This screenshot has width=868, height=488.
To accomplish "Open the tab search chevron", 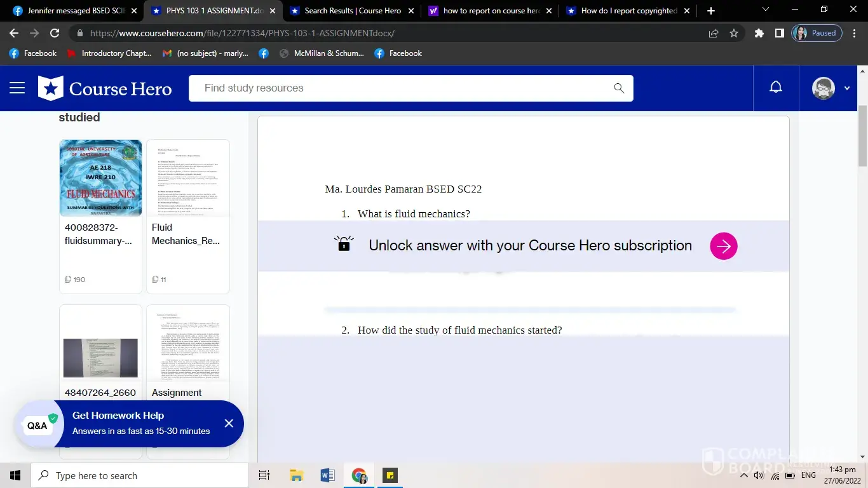I will pos(765,10).
